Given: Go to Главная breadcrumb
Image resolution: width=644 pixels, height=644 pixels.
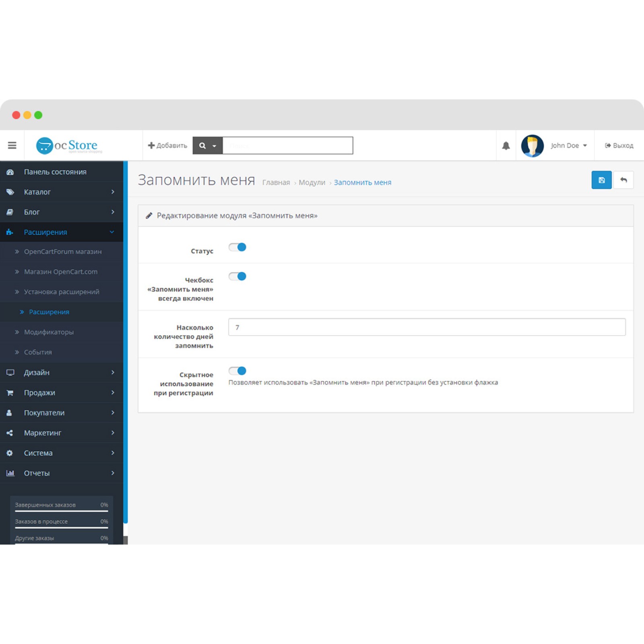Looking at the screenshot, I should coord(276,182).
